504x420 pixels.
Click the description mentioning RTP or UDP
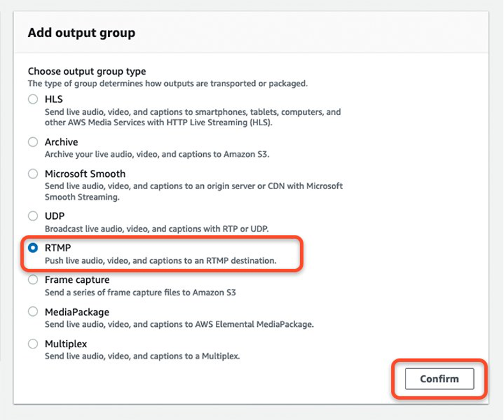[157, 228]
